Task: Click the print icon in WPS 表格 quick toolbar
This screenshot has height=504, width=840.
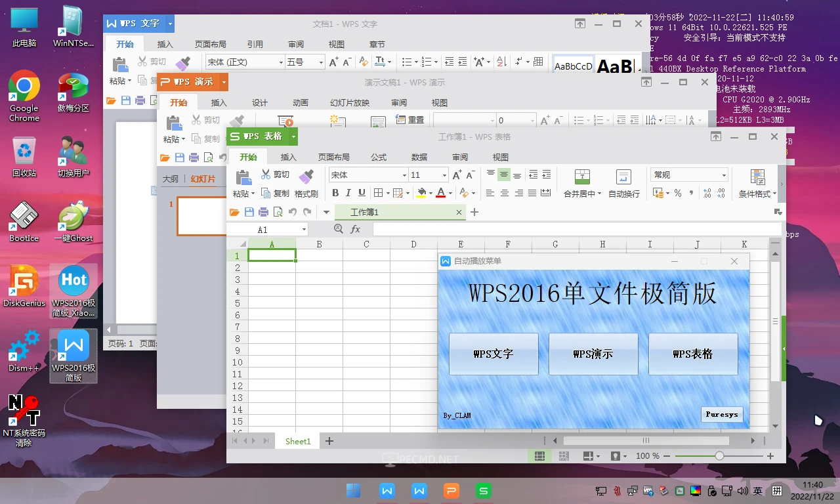Action: tap(263, 212)
